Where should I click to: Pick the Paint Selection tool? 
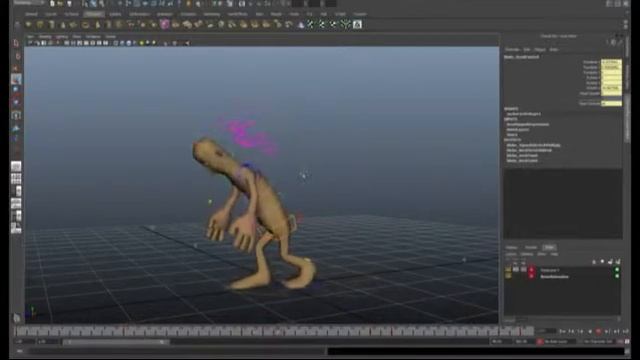click(x=16, y=67)
